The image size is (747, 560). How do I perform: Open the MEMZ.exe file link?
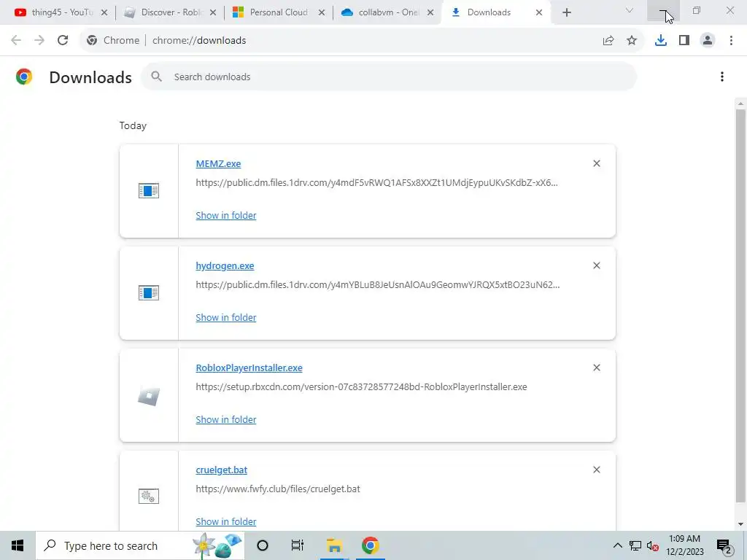pyautogui.click(x=218, y=163)
